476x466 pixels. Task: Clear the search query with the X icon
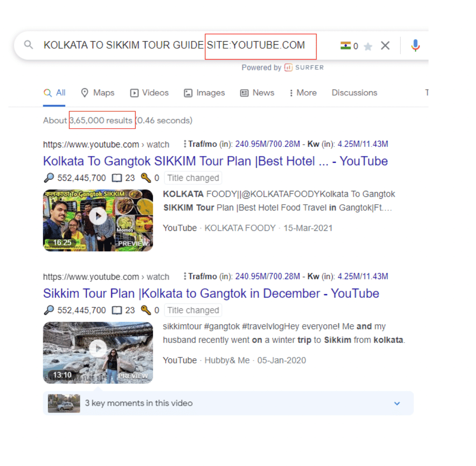click(x=385, y=46)
